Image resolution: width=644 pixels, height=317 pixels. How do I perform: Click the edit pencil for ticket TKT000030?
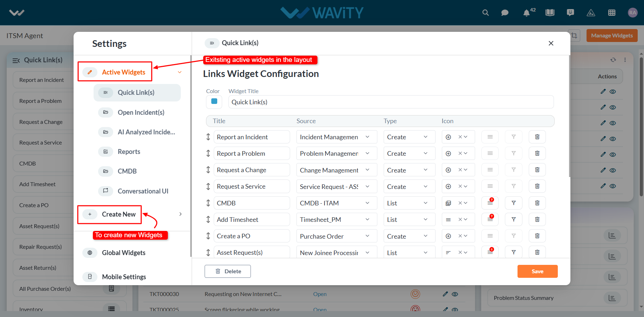click(445, 294)
